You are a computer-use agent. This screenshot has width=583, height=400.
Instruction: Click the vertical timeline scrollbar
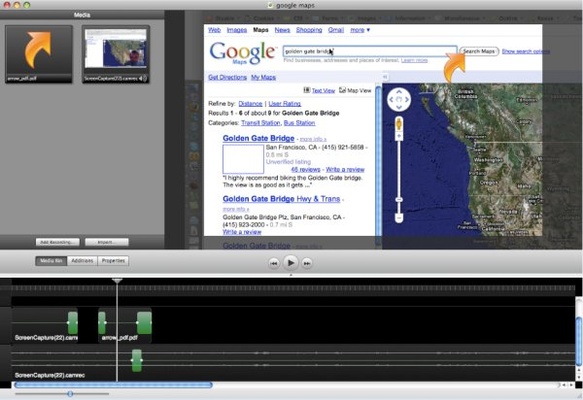pyautogui.click(x=579, y=341)
